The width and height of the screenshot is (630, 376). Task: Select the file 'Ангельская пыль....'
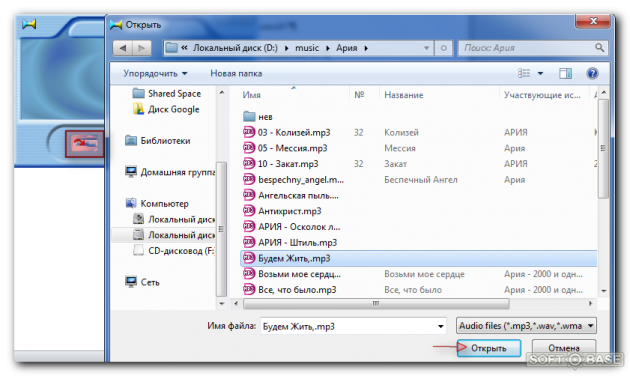pos(291,196)
